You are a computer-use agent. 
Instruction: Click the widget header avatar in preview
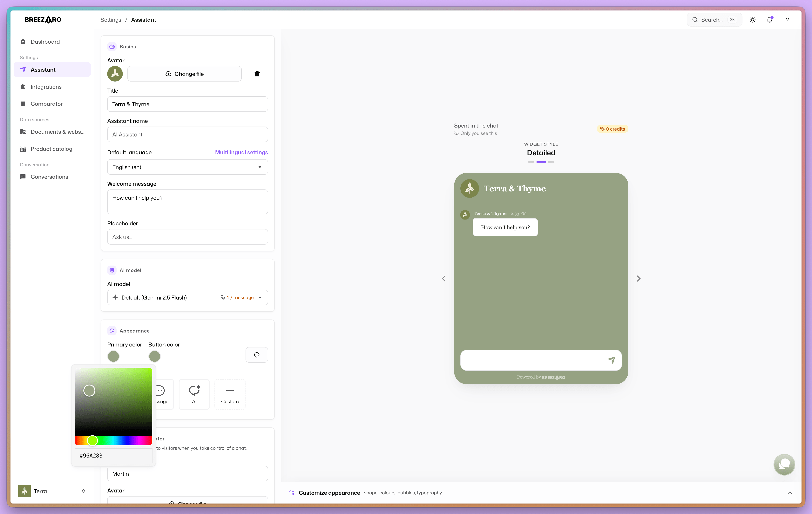(x=470, y=188)
